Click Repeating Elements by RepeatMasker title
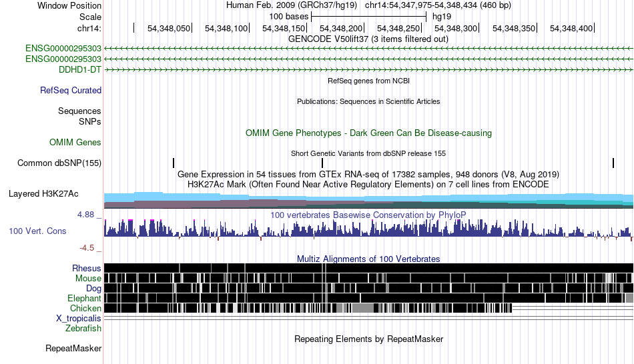This screenshot has height=364, width=634. click(369, 339)
